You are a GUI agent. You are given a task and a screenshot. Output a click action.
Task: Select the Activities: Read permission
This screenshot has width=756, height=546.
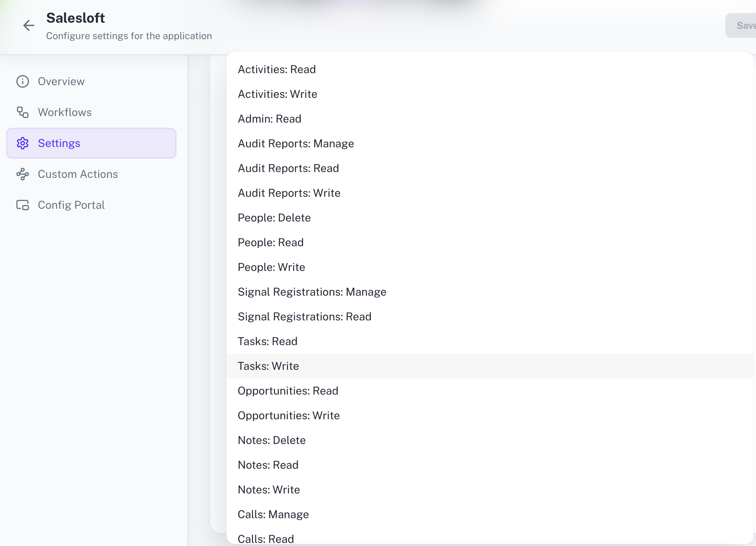[x=276, y=69]
